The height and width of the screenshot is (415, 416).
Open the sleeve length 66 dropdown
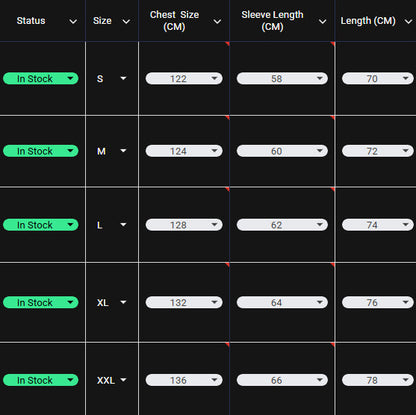(x=282, y=380)
